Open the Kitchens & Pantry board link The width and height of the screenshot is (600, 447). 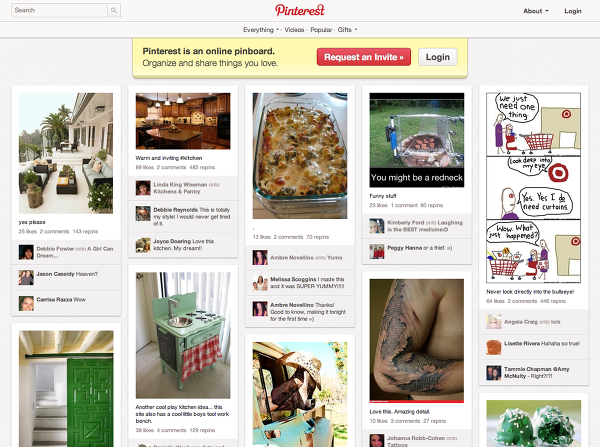(x=177, y=191)
